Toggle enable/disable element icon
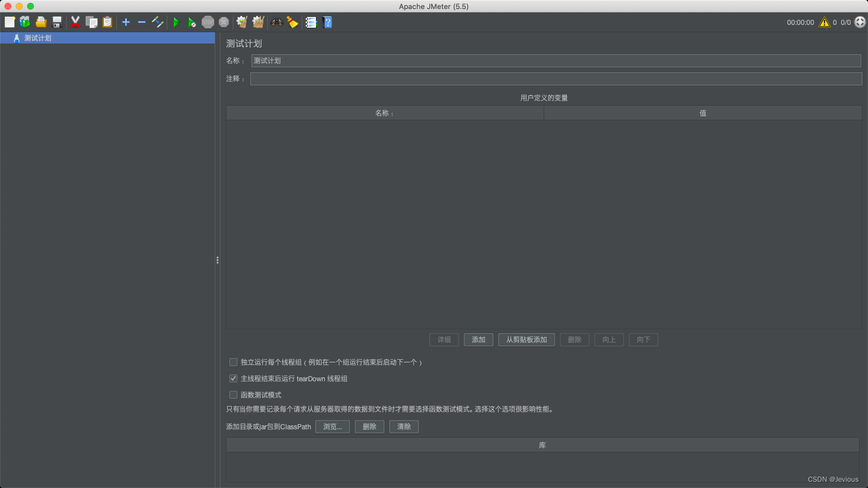Image resolution: width=868 pixels, height=488 pixels. point(158,22)
